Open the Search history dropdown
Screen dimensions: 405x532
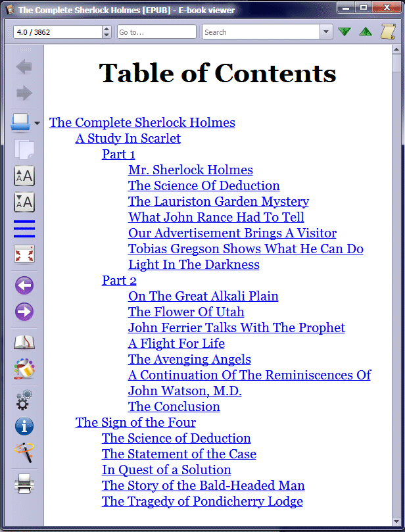coord(326,32)
